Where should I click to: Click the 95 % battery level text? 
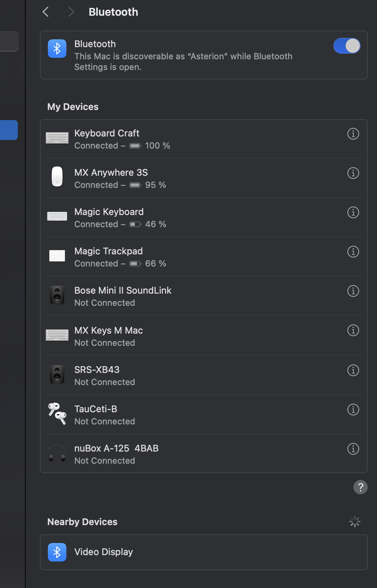(156, 185)
